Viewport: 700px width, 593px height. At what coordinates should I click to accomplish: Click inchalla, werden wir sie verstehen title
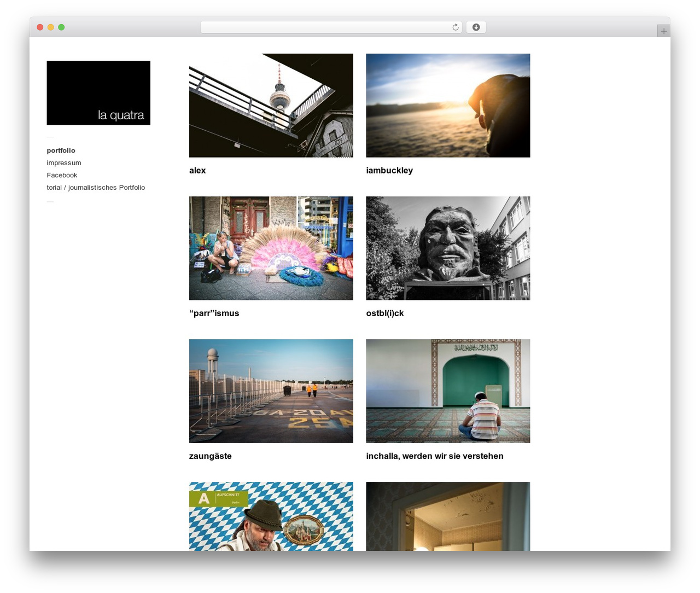(x=435, y=456)
